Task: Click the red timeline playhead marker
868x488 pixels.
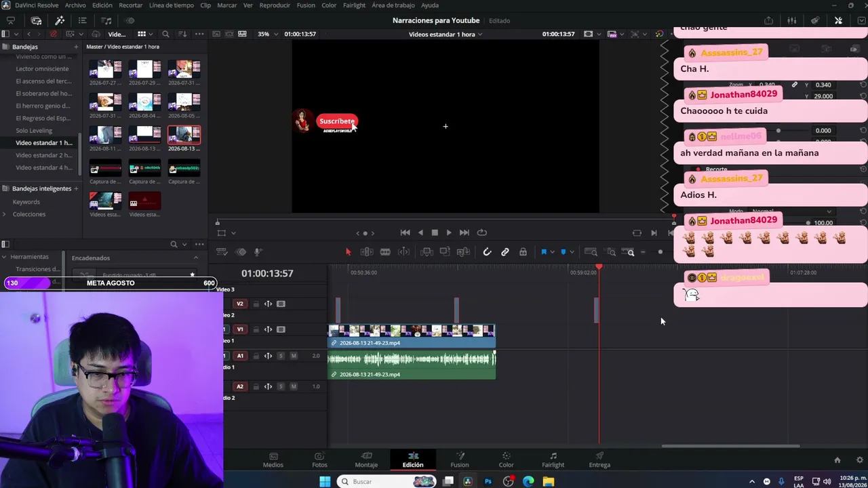Action: [x=599, y=267]
